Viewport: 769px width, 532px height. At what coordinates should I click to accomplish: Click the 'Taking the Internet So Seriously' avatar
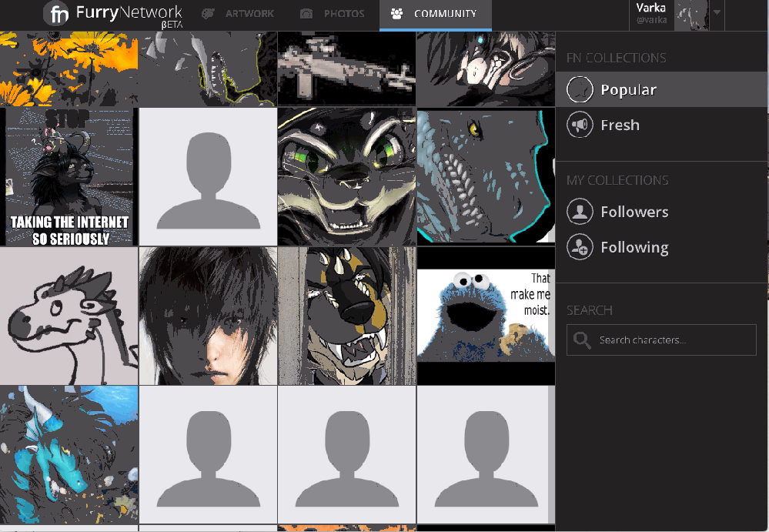(x=69, y=176)
